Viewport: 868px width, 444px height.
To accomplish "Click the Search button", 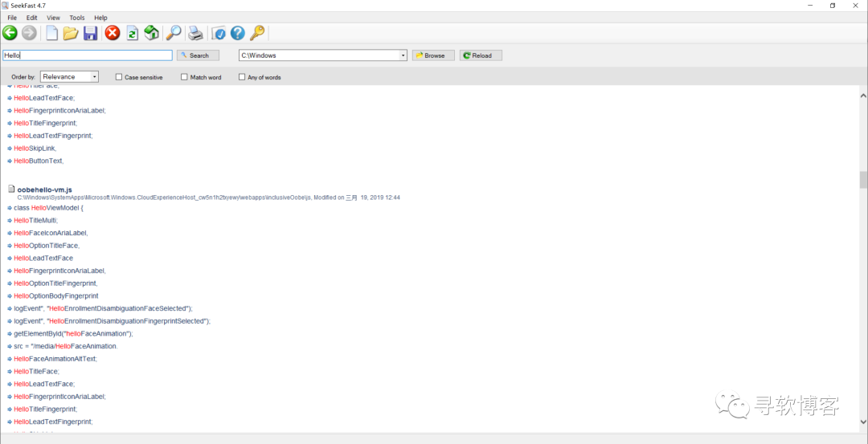I will (199, 55).
